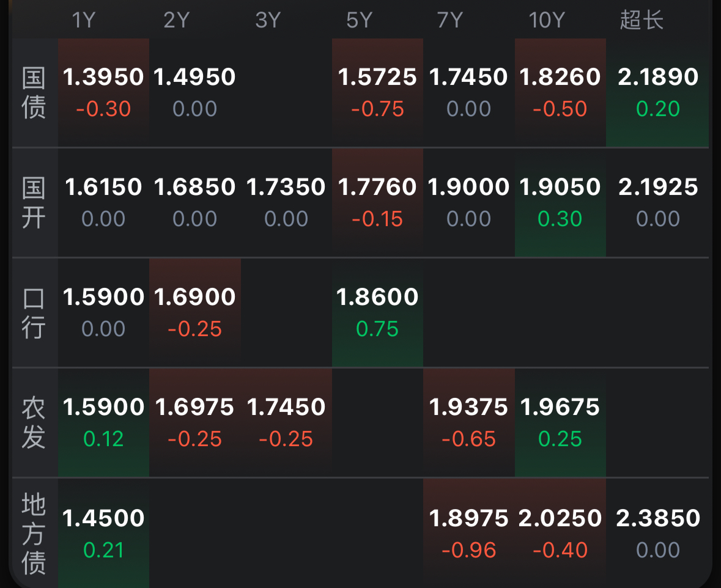Image resolution: width=721 pixels, height=588 pixels.
Task: Click the 国开 10Y cell showing 1.9050
Action: 560,202
